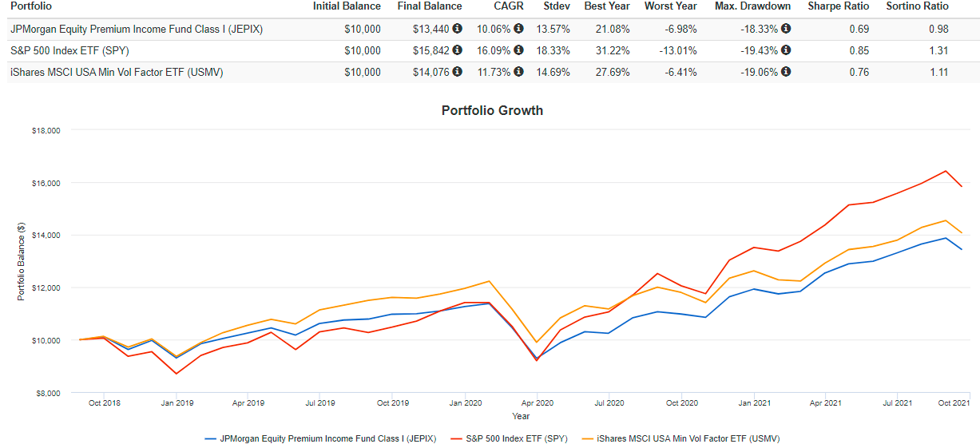The image size is (980, 444).
Task: Click the Sharpe Ratio column header
Action: 838,6
